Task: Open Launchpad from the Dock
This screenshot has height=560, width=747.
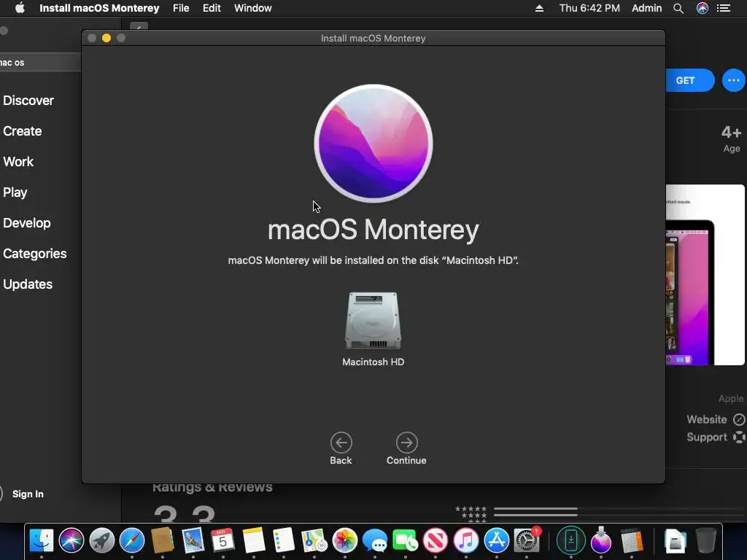Action: coord(101,540)
